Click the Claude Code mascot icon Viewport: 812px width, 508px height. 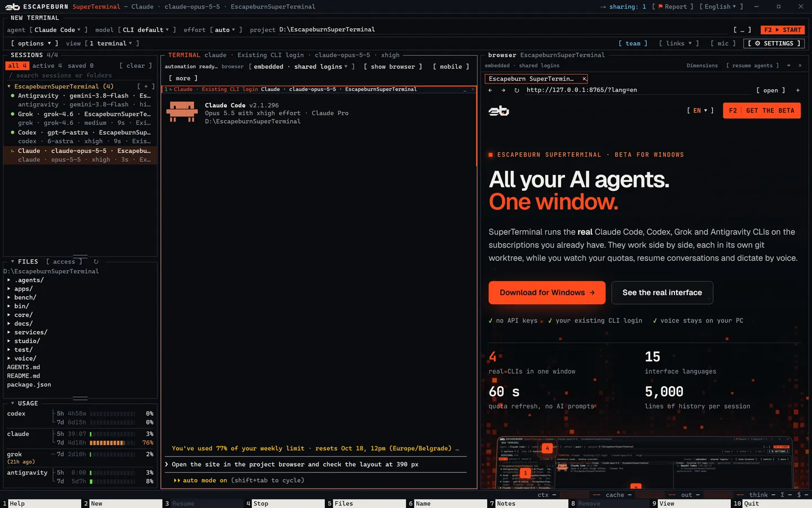(x=182, y=112)
